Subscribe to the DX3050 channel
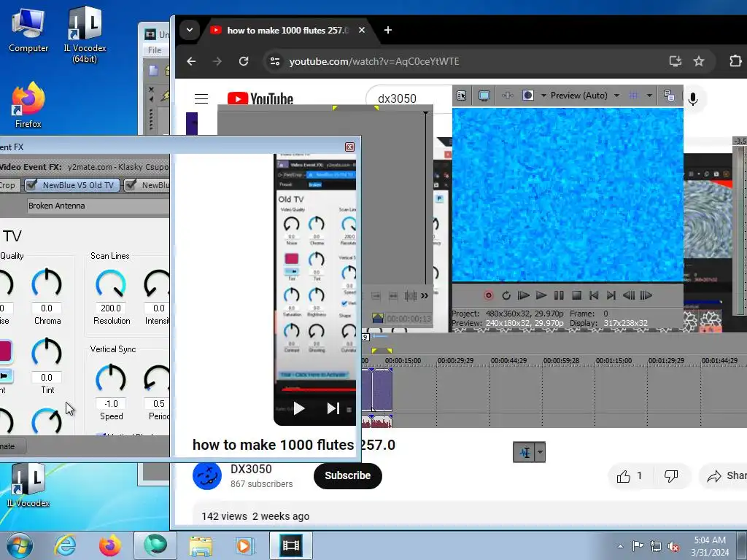This screenshot has height=560, width=747. click(348, 475)
